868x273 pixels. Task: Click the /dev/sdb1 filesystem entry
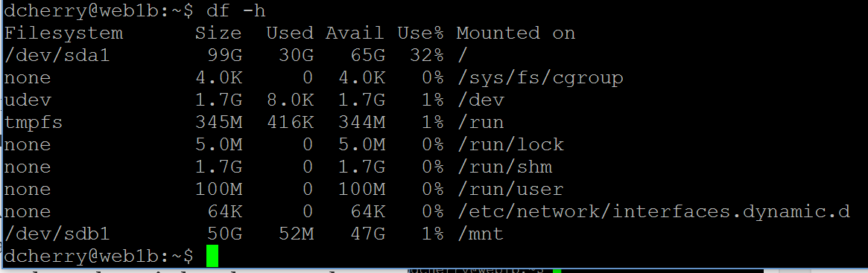click(57, 235)
